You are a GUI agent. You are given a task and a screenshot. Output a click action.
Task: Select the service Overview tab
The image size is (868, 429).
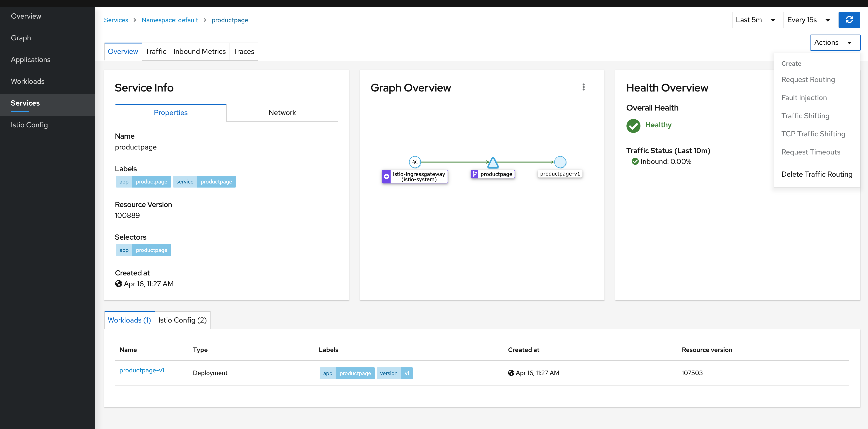[x=123, y=52]
